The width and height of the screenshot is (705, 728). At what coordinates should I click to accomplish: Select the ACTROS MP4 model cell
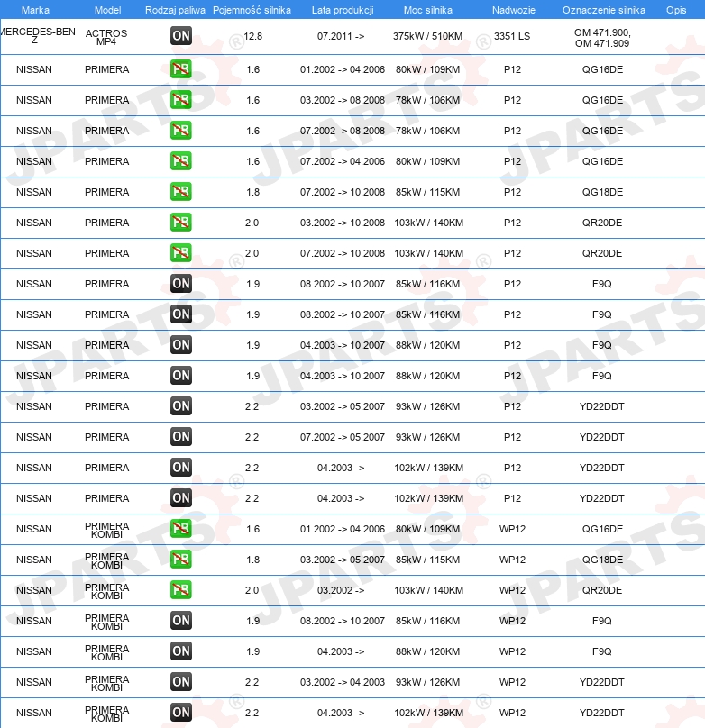pos(106,37)
